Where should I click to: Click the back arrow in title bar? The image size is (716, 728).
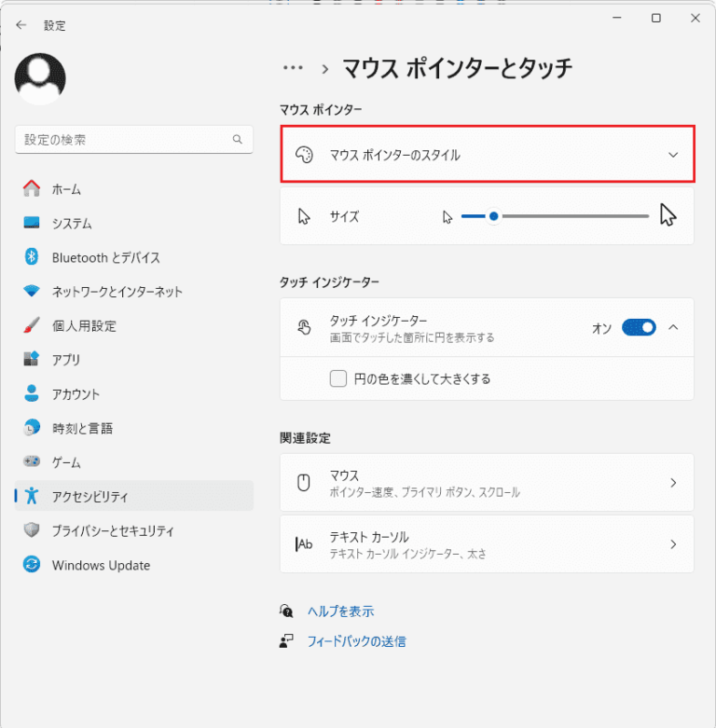[21, 25]
